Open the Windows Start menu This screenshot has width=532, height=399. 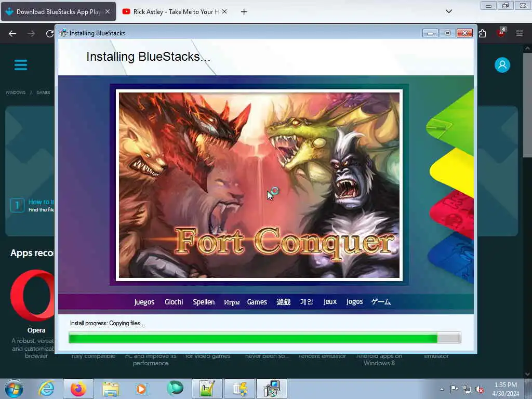[x=14, y=389]
